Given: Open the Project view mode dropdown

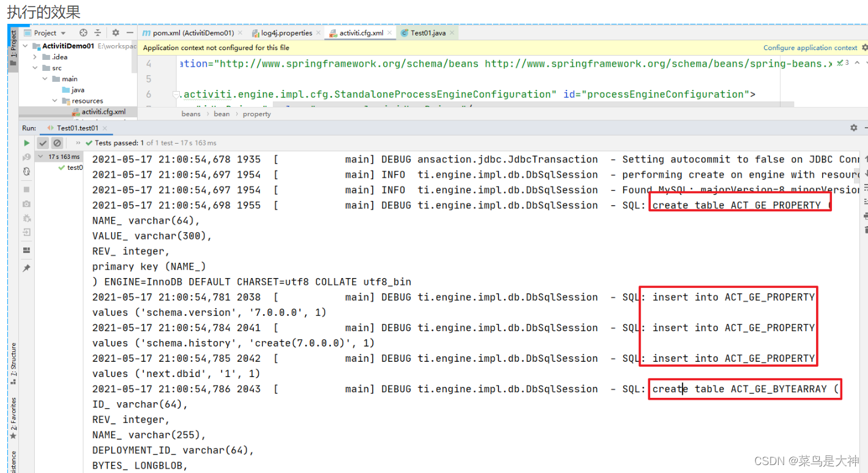Looking at the screenshot, I should [x=62, y=32].
